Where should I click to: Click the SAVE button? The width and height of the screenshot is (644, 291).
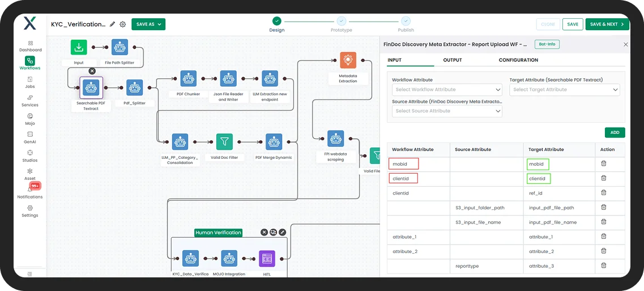point(573,24)
